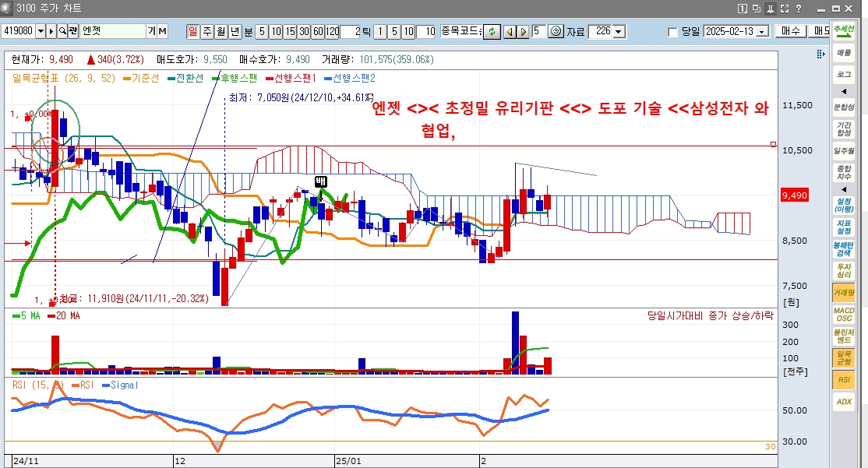Image resolution: width=868 pixels, height=468 pixels.
Task: Open the stock code 419080 dropdown
Action: click(x=41, y=31)
